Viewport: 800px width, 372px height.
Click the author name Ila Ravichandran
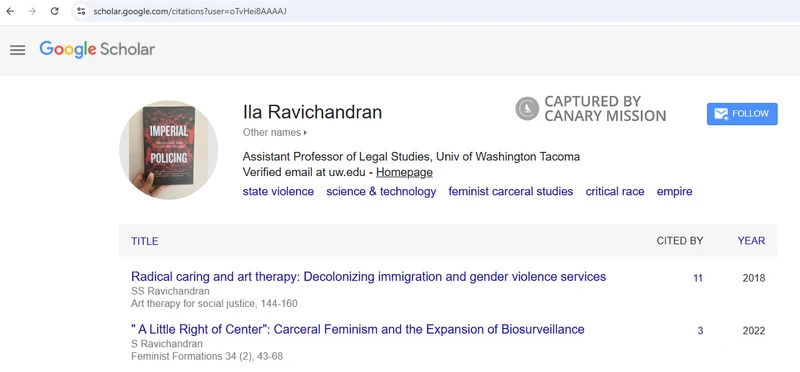pos(312,112)
